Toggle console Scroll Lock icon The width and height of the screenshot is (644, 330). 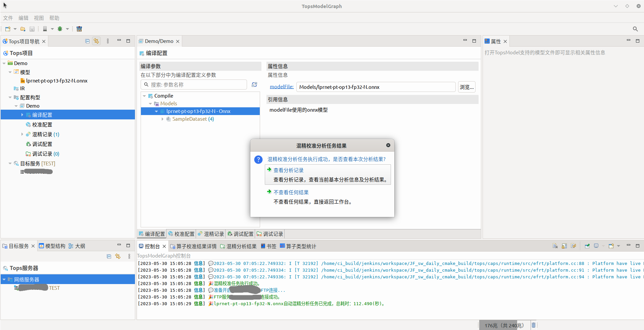click(x=564, y=246)
